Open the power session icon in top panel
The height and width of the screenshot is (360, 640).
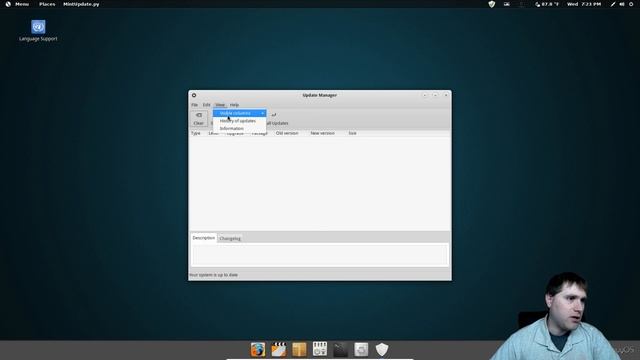pyautogui.click(x=631, y=4)
